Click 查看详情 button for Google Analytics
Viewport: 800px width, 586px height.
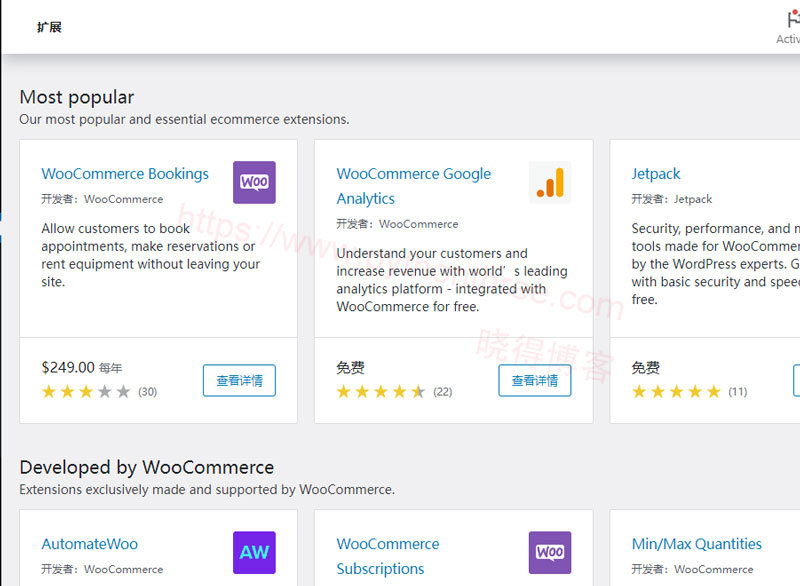click(x=535, y=380)
